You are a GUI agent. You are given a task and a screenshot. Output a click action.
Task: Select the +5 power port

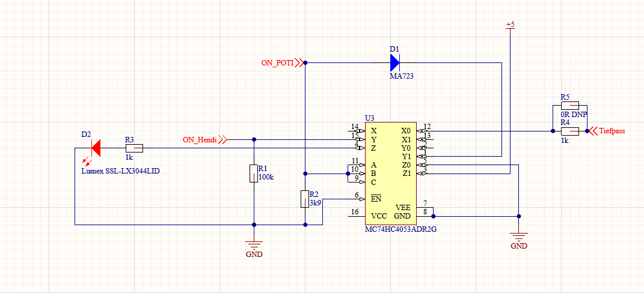(510, 25)
